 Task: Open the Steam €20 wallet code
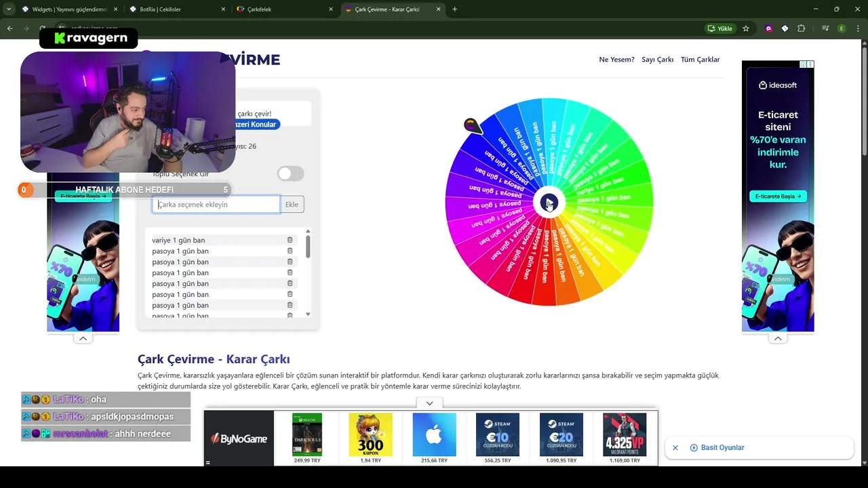(x=561, y=439)
